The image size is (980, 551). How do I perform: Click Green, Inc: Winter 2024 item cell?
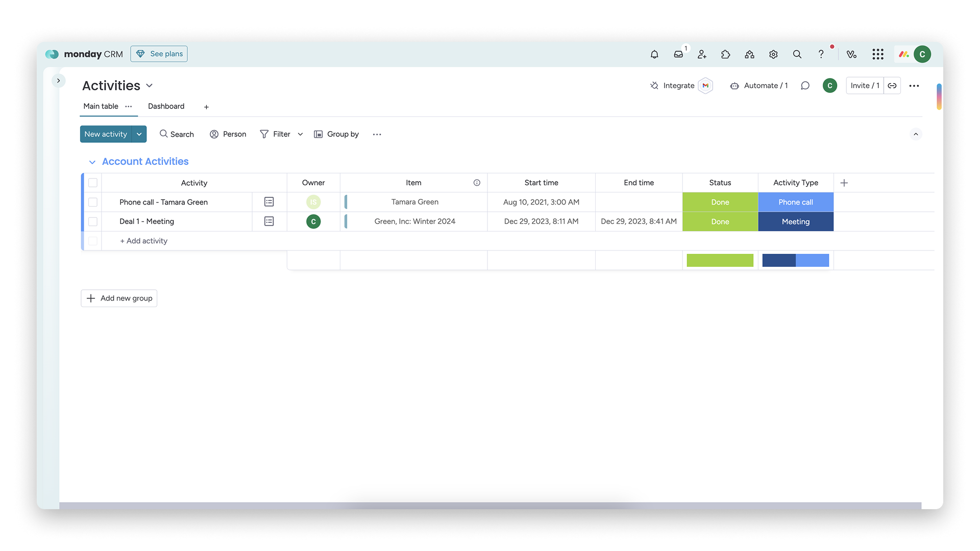click(414, 221)
